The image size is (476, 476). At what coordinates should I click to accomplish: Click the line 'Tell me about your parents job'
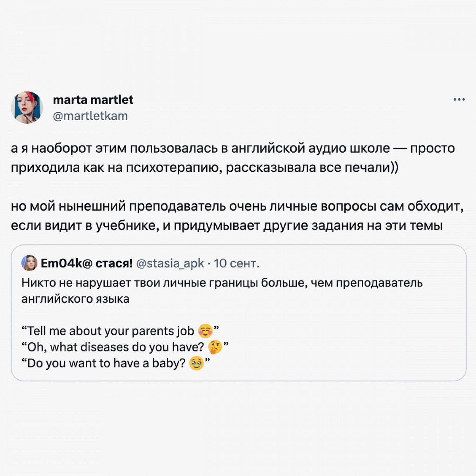click(x=120, y=331)
